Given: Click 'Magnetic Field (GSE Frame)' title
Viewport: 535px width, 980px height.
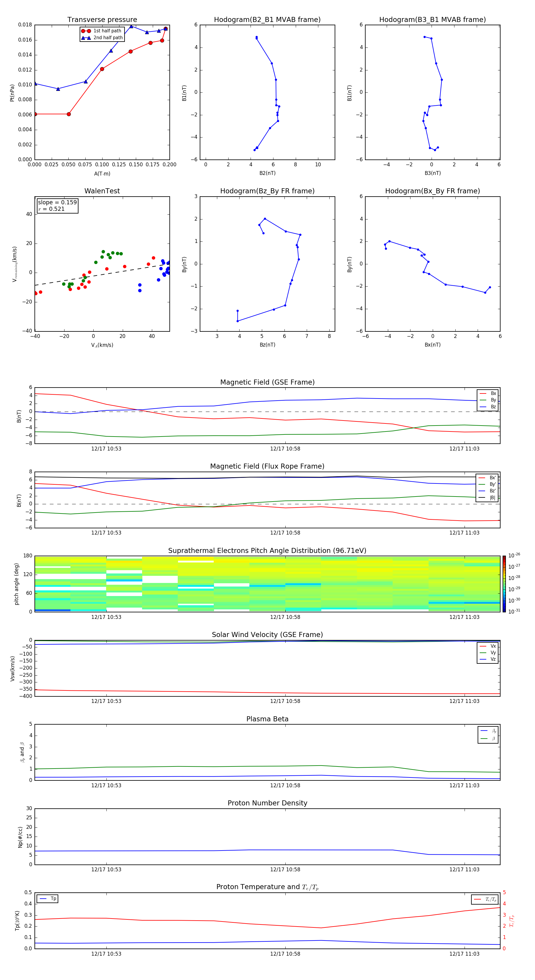Looking at the screenshot, I should tap(267, 382).
